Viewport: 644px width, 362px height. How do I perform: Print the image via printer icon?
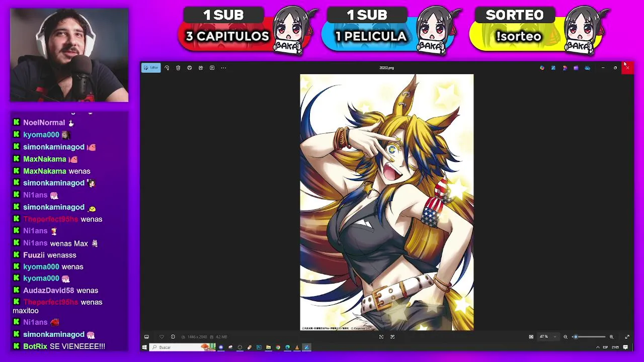(x=189, y=68)
